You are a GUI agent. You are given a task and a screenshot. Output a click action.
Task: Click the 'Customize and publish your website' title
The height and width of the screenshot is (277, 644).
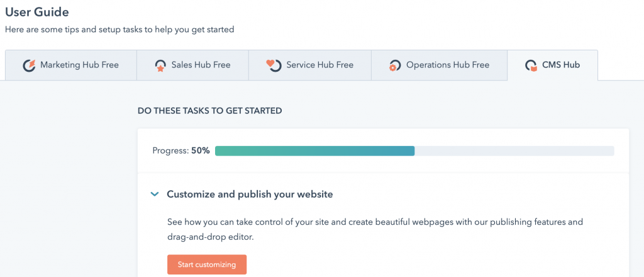click(x=250, y=195)
